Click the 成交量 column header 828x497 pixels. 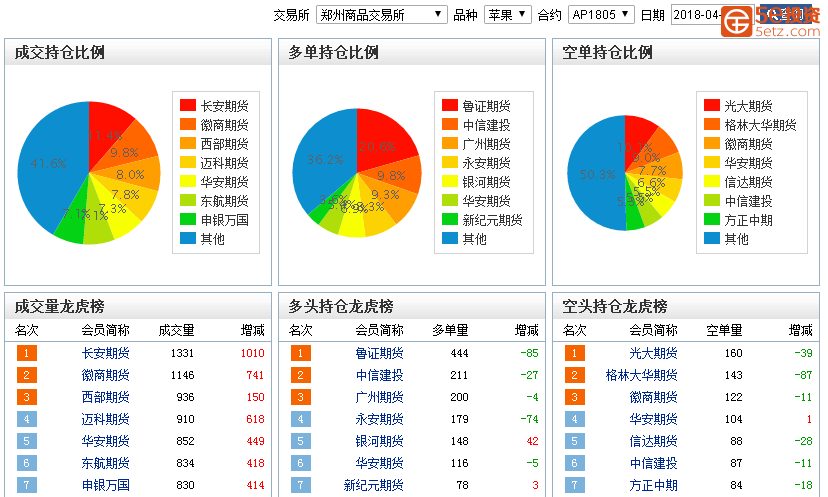point(176,331)
